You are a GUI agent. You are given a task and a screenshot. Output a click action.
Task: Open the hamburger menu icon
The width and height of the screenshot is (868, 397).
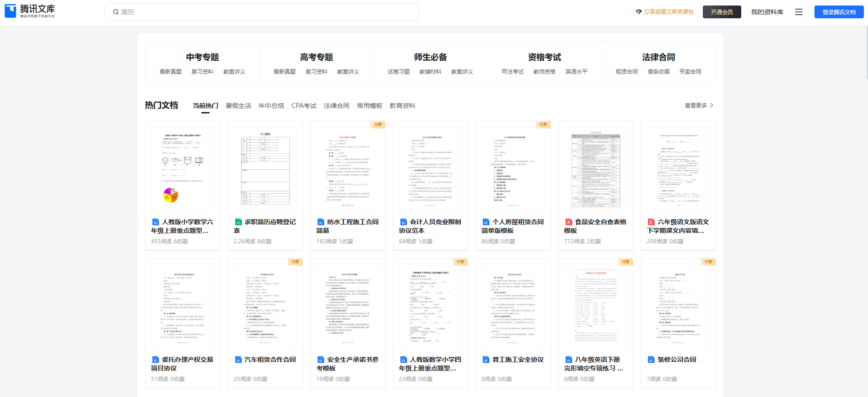[799, 12]
